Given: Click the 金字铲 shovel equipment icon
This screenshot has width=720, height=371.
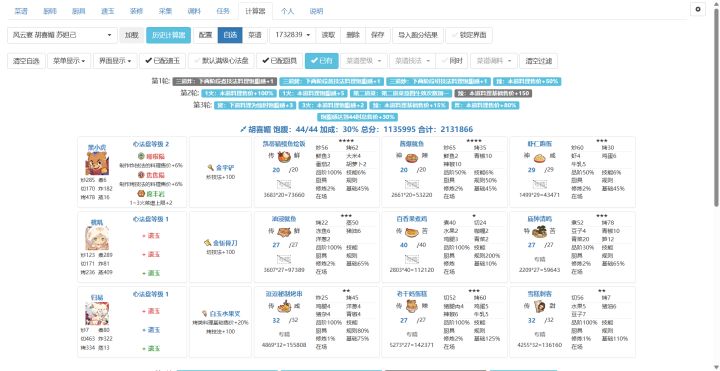Looking at the screenshot, I should pyautogui.click(x=210, y=168).
